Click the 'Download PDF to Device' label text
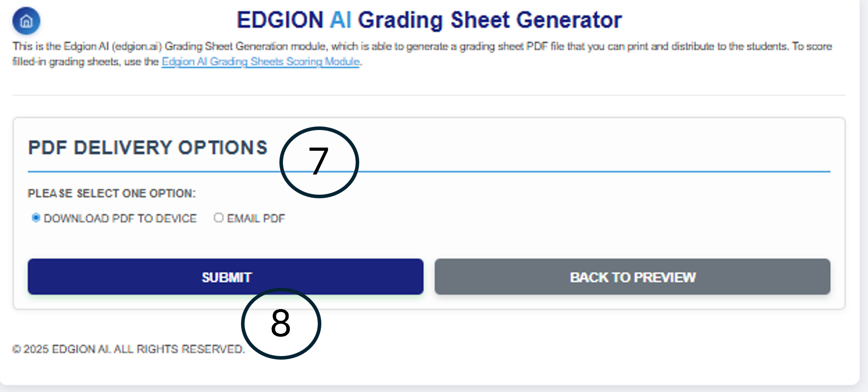868x392 pixels. click(x=120, y=219)
